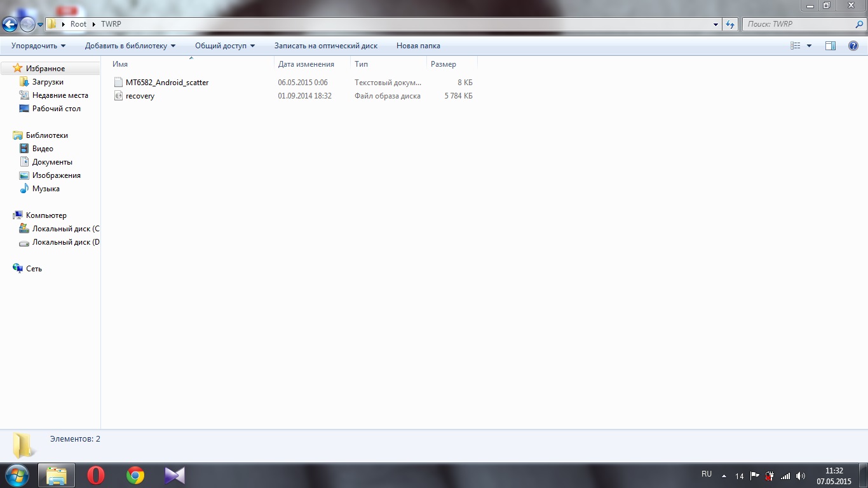Open the Общий доступ menu
The height and width of the screenshot is (488, 868).
point(225,46)
